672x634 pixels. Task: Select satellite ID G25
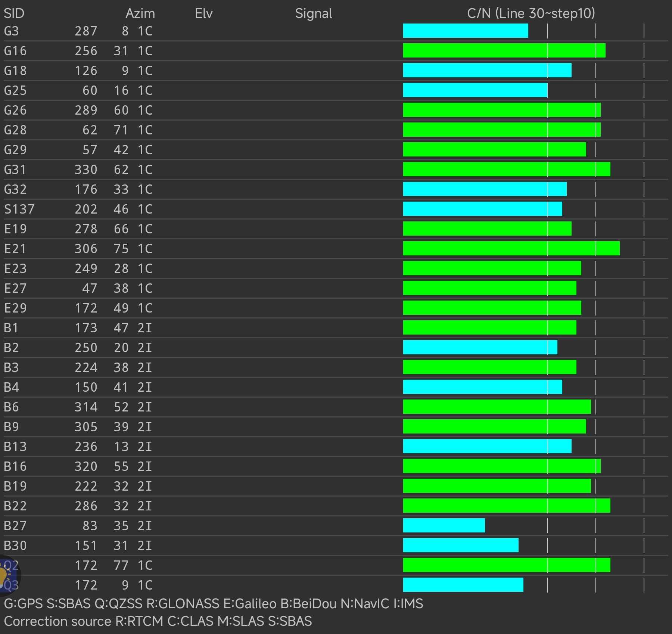(15, 90)
